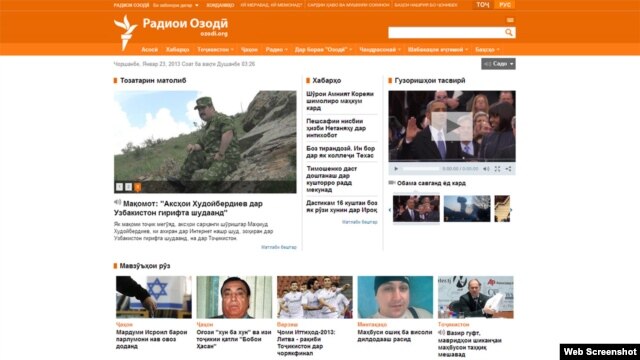Click the audio icon beside Мақомот headline
This screenshot has height=360, width=640.
pos(118,202)
